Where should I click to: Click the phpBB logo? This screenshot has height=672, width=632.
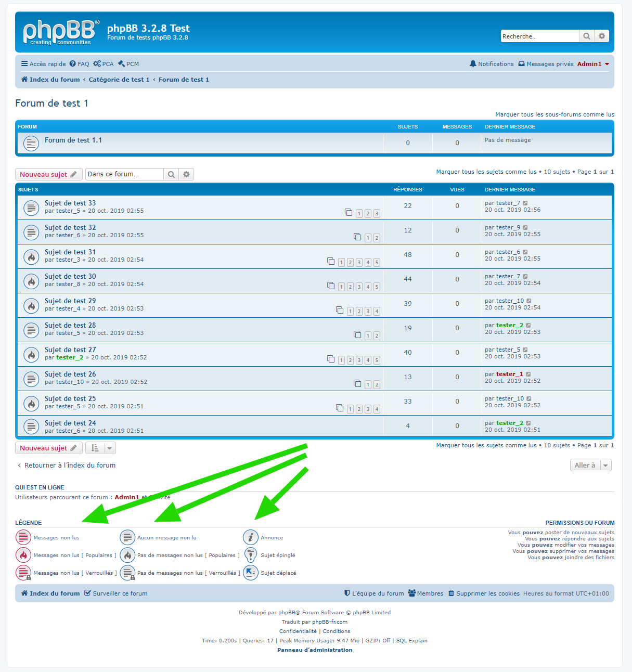60,32
